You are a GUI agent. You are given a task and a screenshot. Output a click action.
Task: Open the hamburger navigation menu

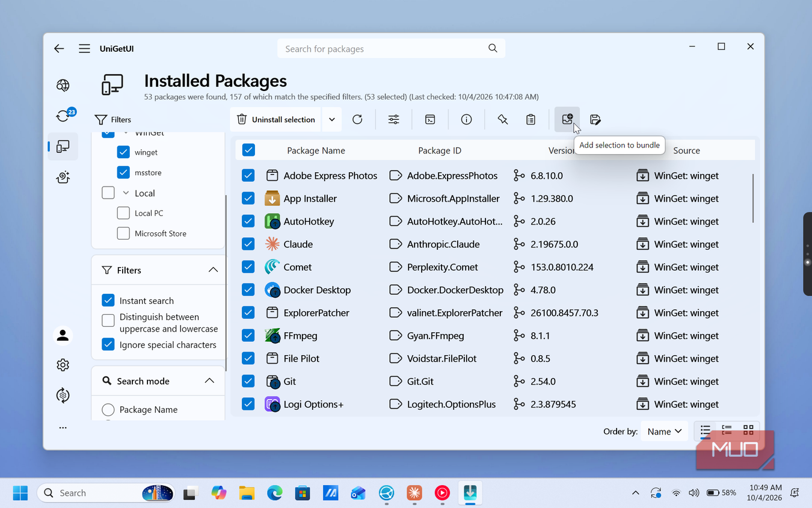(x=84, y=49)
